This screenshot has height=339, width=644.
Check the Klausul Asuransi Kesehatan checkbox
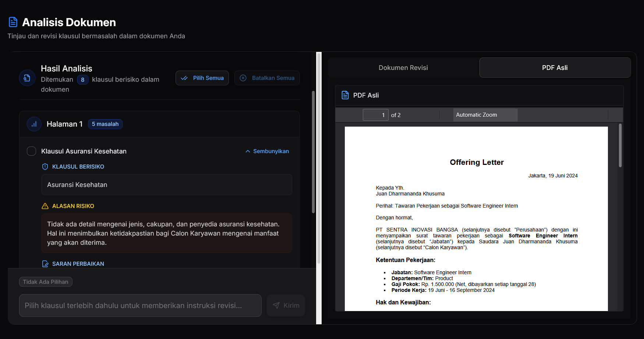click(x=31, y=151)
